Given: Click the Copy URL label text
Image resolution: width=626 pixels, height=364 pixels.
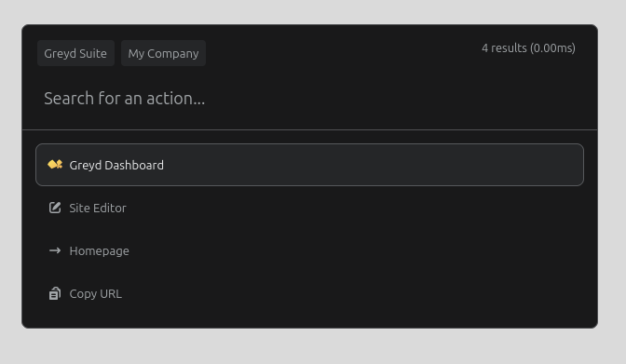Looking at the screenshot, I should pyautogui.click(x=96, y=294).
